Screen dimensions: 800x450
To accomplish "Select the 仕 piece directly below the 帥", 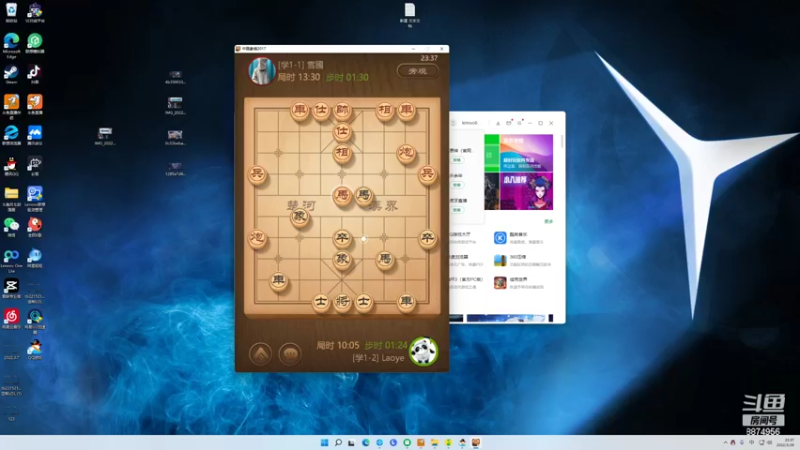I will pyautogui.click(x=342, y=131).
